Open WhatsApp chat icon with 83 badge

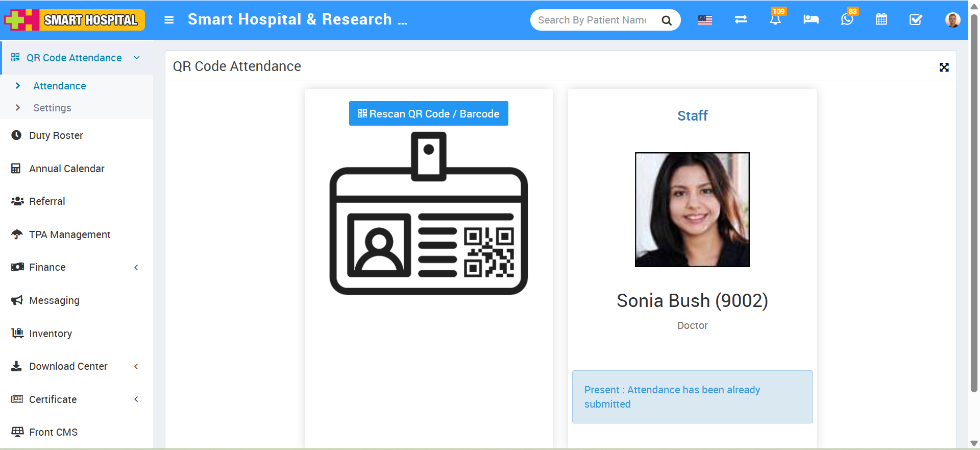point(847,19)
